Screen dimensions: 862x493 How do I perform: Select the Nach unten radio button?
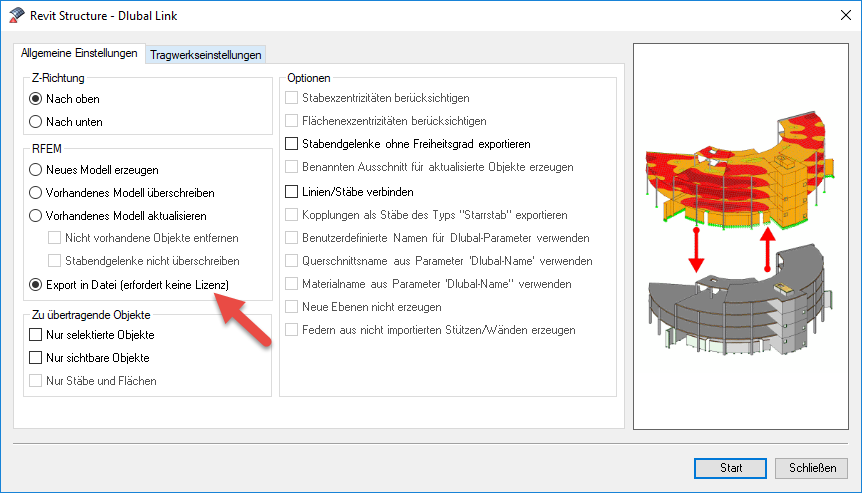pyautogui.click(x=35, y=121)
